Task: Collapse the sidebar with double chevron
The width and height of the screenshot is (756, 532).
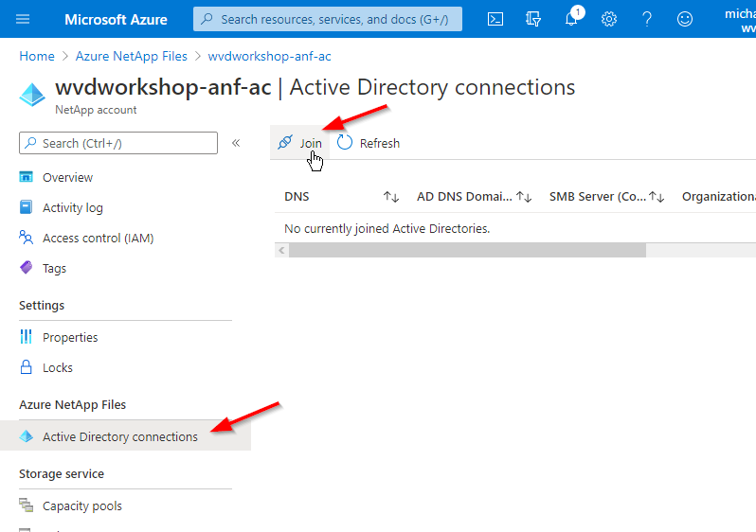Action: tap(236, 143)
